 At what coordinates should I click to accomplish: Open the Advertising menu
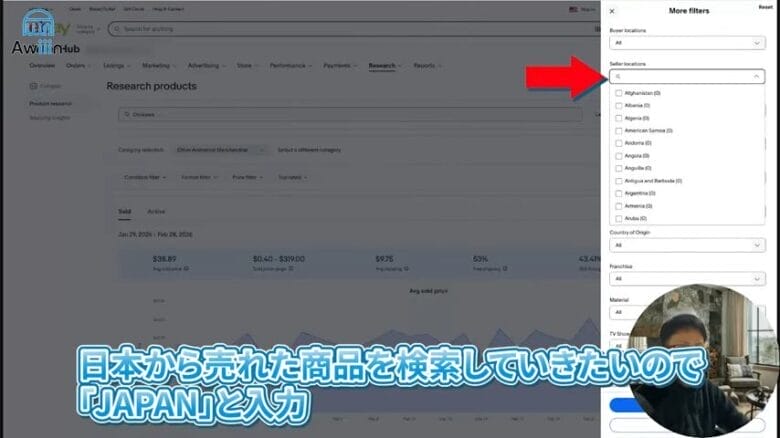point(206,66)
